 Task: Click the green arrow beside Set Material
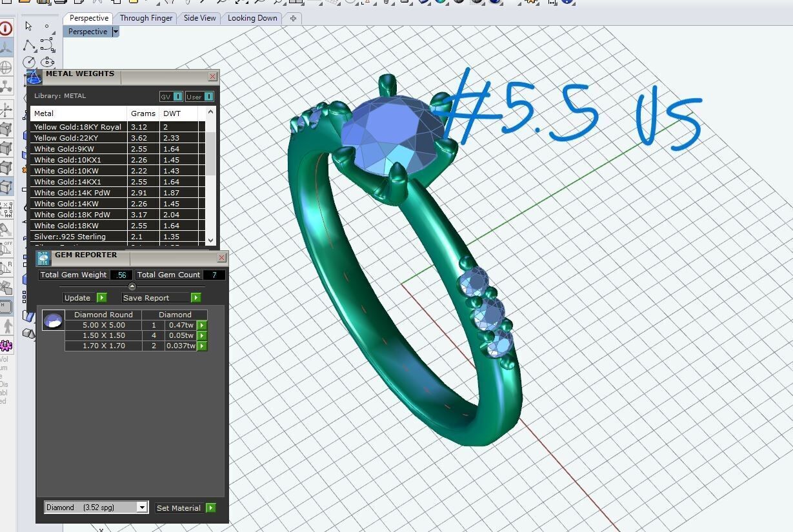211,508
